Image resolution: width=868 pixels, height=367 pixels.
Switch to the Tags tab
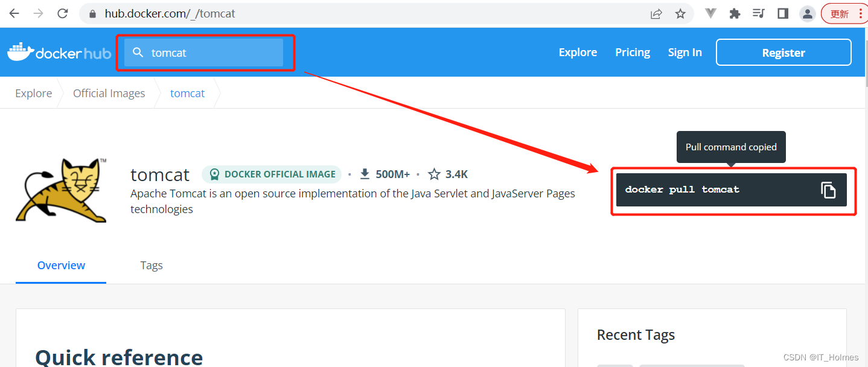(152, 265)
